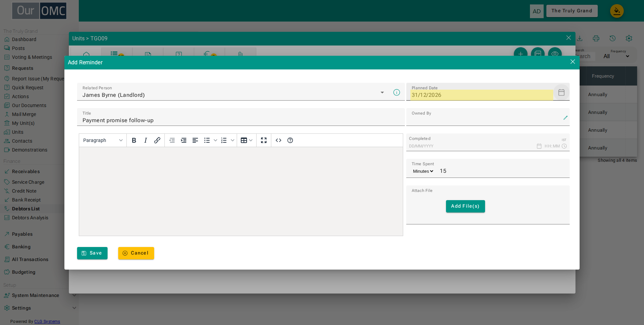Screen dimensions: 644x325
Task: Increase indent in the editor toolbar
Action: [x=184, y=140]
